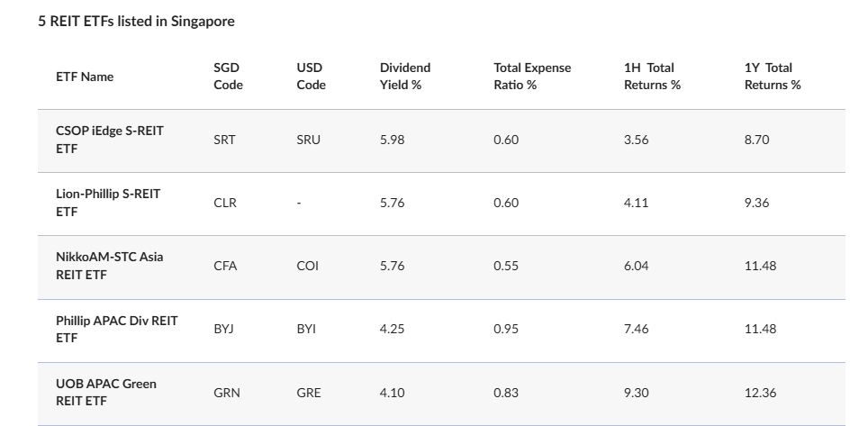Click the GRE USD code cell

[308, 393]
